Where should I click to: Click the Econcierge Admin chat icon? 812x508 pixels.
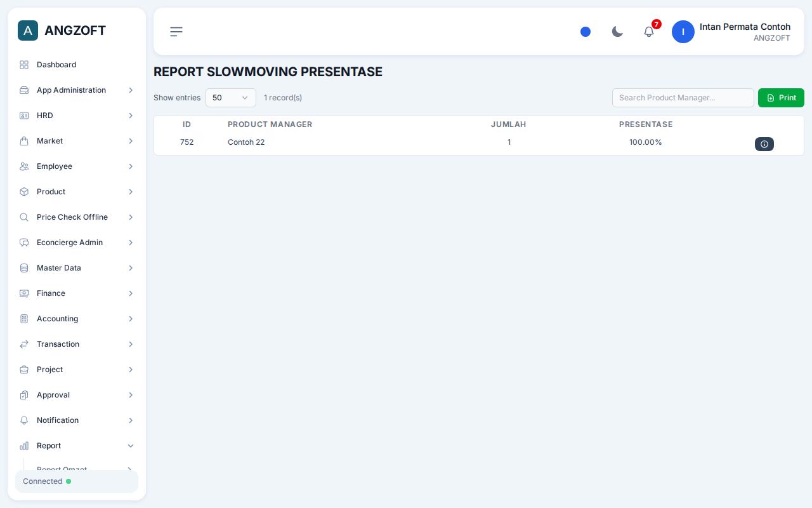click(x=24, y=243)
